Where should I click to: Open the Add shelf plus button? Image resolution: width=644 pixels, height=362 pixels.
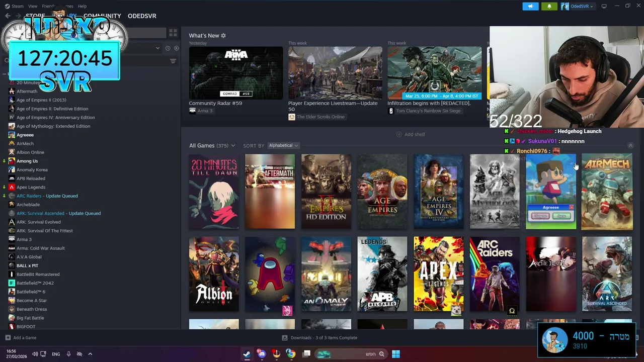tap(411, 134)
